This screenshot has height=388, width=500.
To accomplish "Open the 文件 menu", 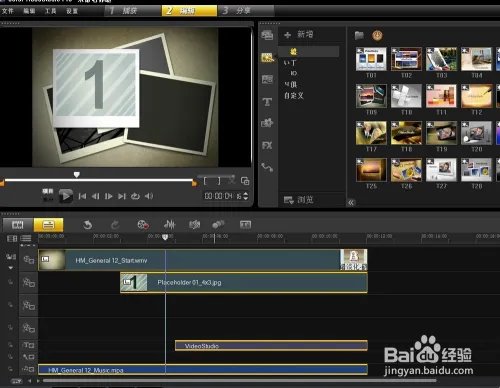I will 7,11.
